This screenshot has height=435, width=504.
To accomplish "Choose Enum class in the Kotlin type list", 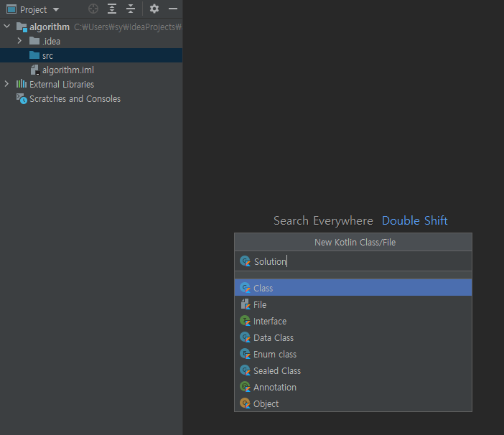I will pos(353,354).
